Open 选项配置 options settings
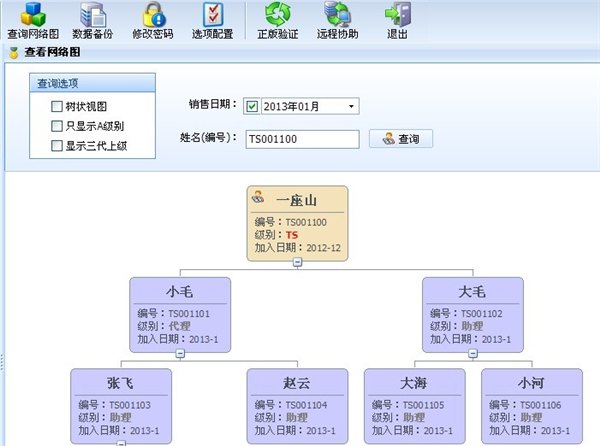The image size is (600, 446). (x=213, y=20)
